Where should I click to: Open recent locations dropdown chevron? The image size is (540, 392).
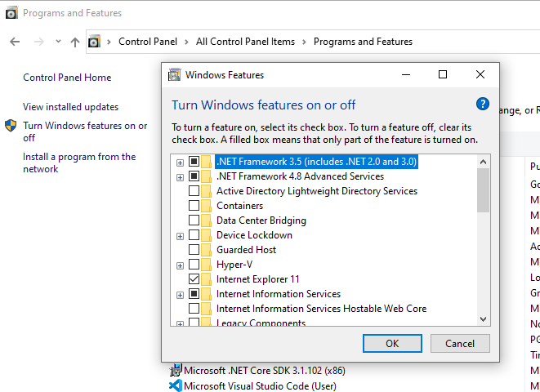click(58, 42)
